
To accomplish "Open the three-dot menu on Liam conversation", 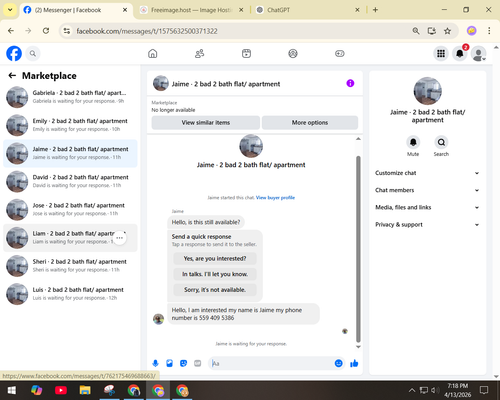I will [120, 238].
